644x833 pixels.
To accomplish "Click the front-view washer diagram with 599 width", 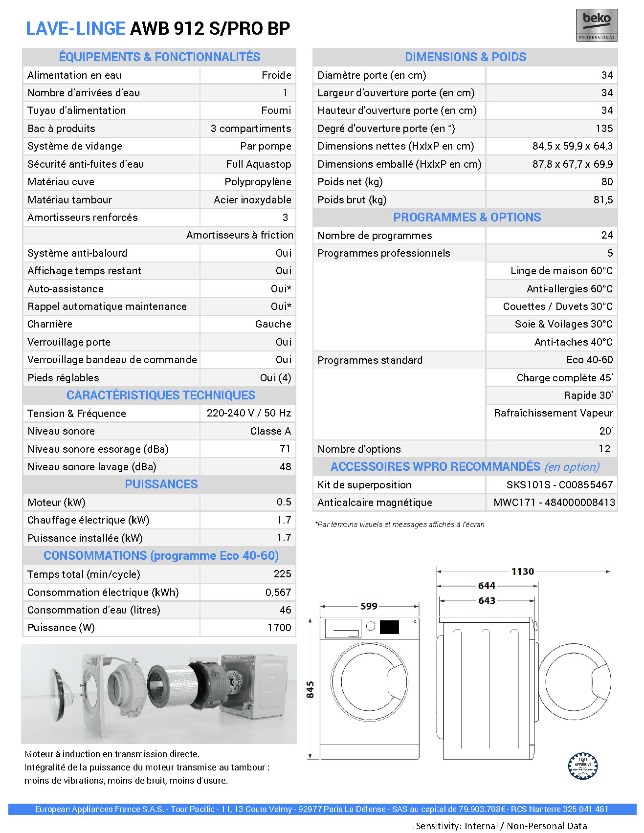I will (x=369, y=688).
